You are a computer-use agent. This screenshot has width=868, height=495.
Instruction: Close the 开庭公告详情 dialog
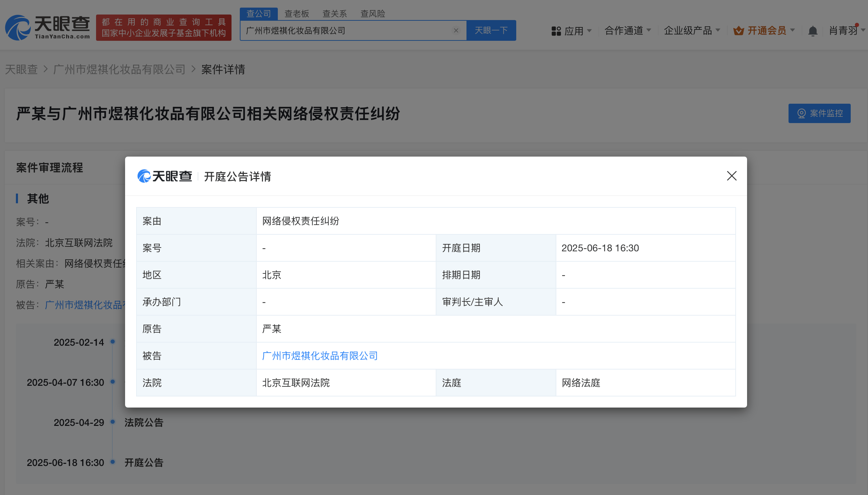tap(732, 176)
